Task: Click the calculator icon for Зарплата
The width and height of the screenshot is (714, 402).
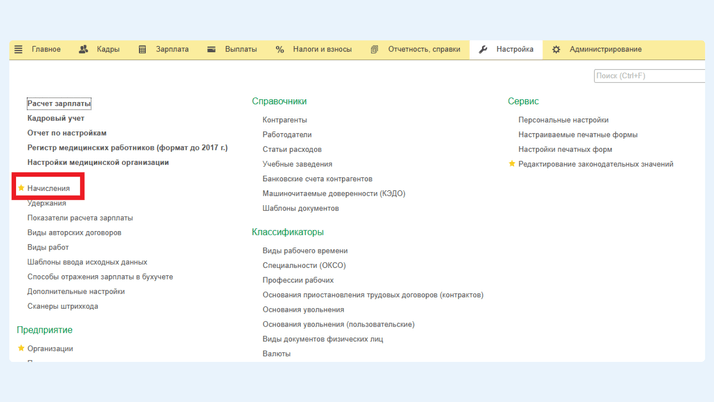Action: point(142,49)
